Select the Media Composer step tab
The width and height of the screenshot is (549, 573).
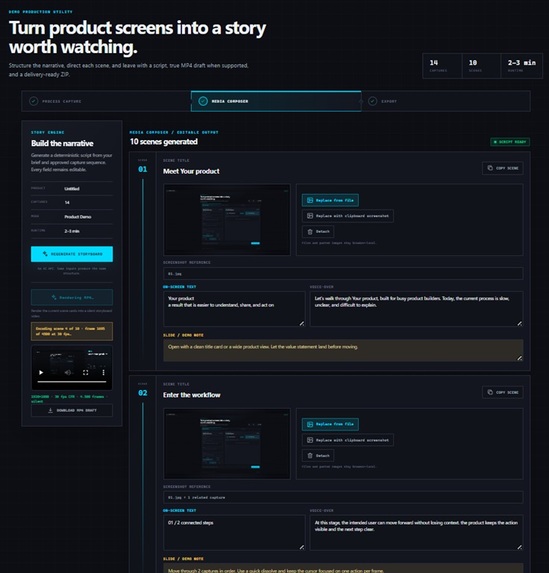[276, 101]
